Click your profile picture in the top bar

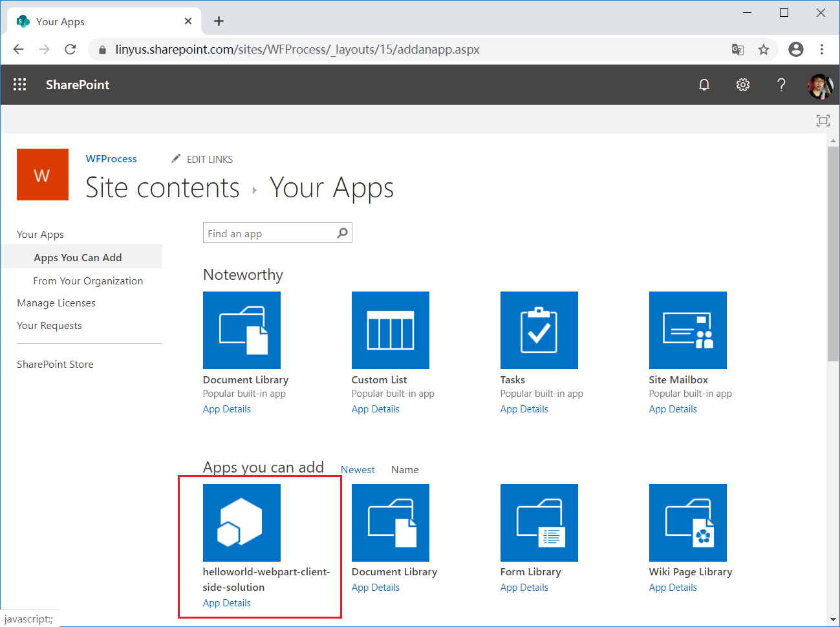[820, 84]
